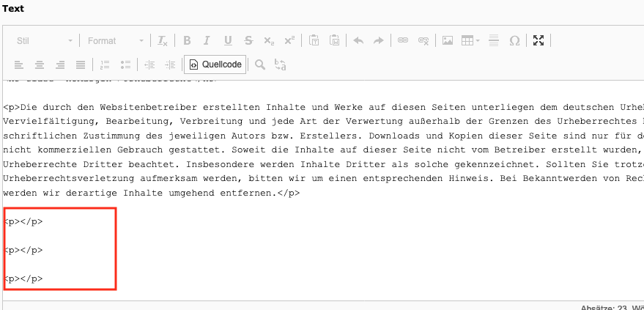Image resolution: width=644 pixels, height=310 pixels.
Task: Click the undo arrow
Action: pos(358,40)
